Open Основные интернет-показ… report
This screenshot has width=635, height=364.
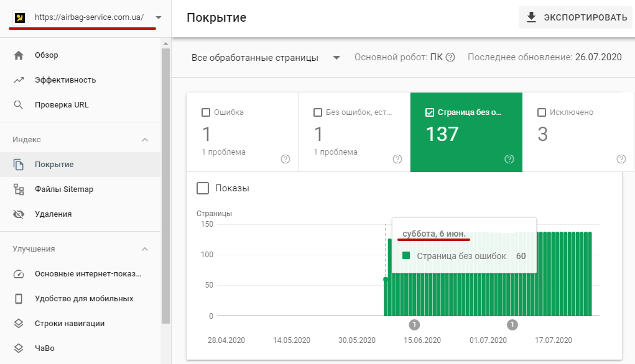click(80, 274)
